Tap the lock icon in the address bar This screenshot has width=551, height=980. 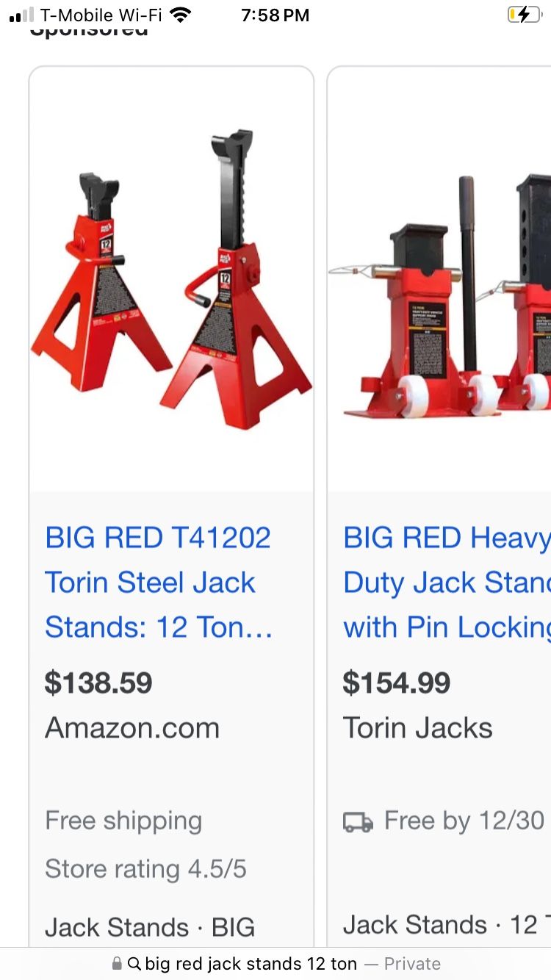point(117,964)
